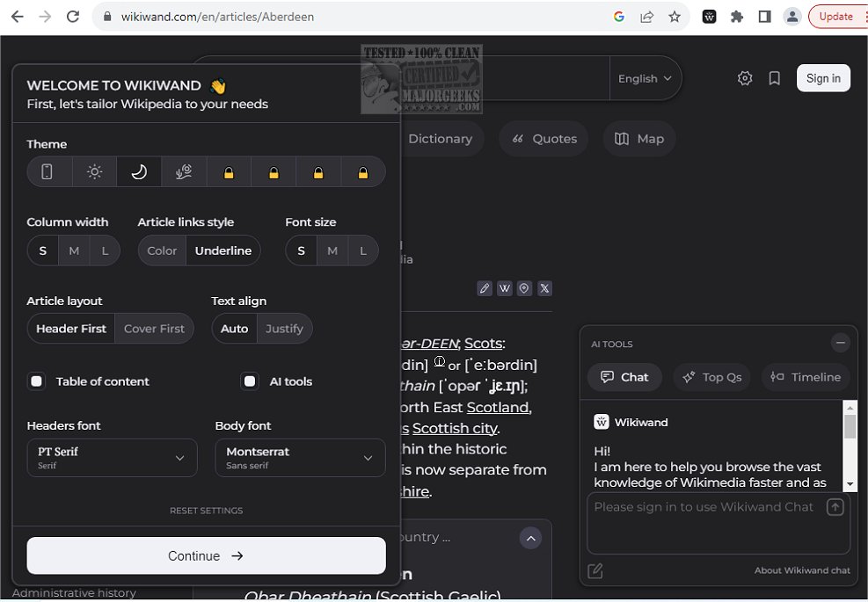Follow the Scots link

[x=483, y=343]
